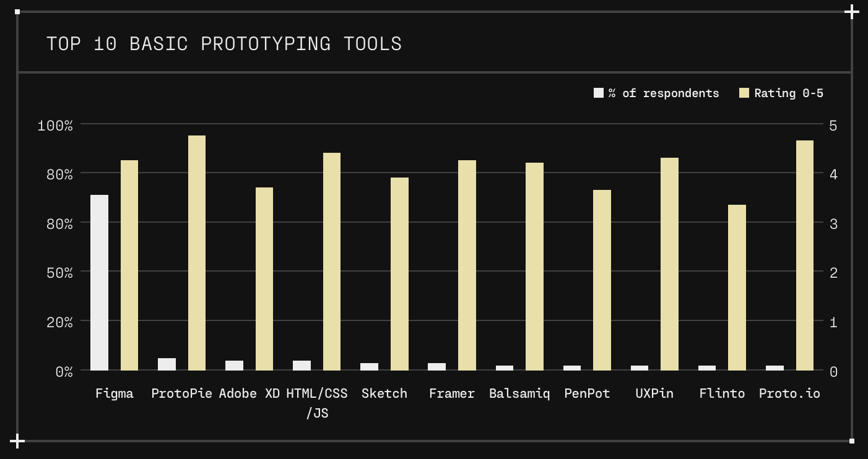Click the white '% of respondents' legend swatch
Viewport: 868px width, 459px height.
(x=598, y=93)
